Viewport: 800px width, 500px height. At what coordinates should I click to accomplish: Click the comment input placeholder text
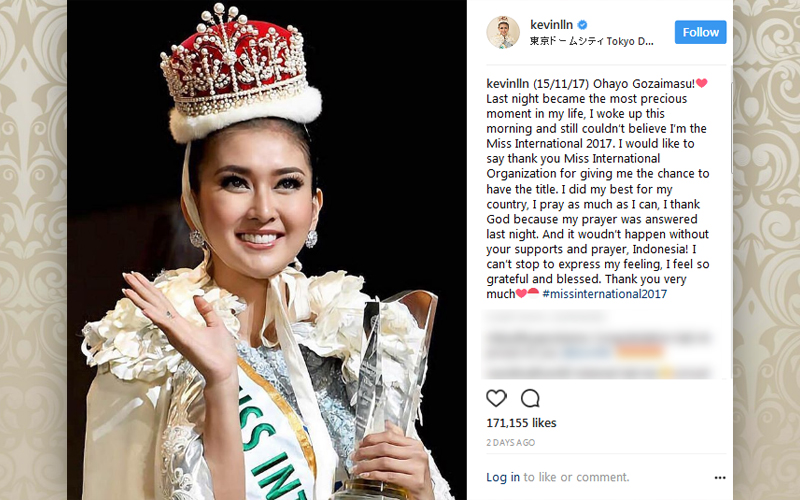tap(577, 477)
